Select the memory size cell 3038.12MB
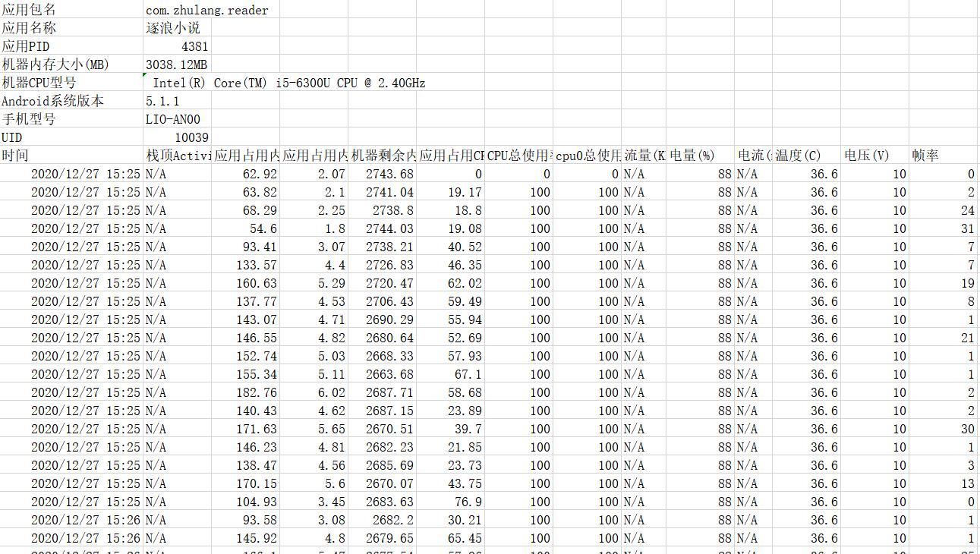 (x=178, y=65)
